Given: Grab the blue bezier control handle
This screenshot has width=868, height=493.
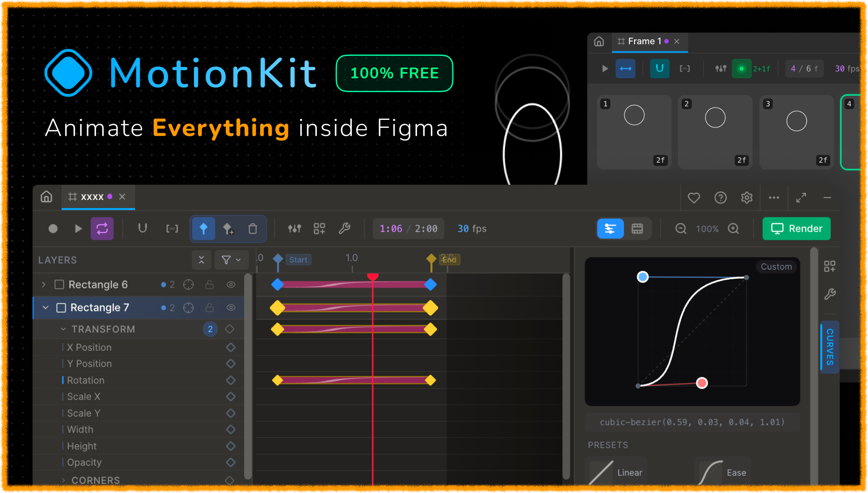Looking at the screenshot, I should 643,277.
